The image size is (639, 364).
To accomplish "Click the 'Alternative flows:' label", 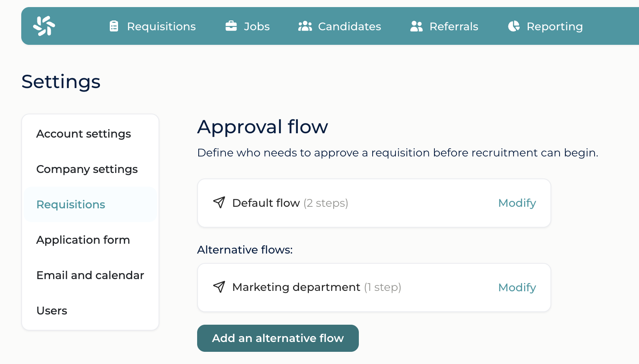I will pos(245,250).
